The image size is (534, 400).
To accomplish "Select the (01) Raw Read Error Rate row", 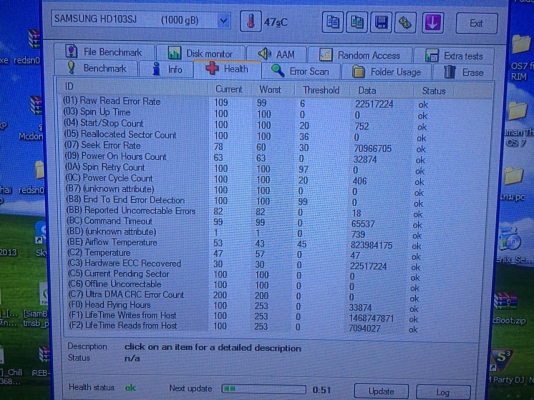I will (x=245, y=102).
